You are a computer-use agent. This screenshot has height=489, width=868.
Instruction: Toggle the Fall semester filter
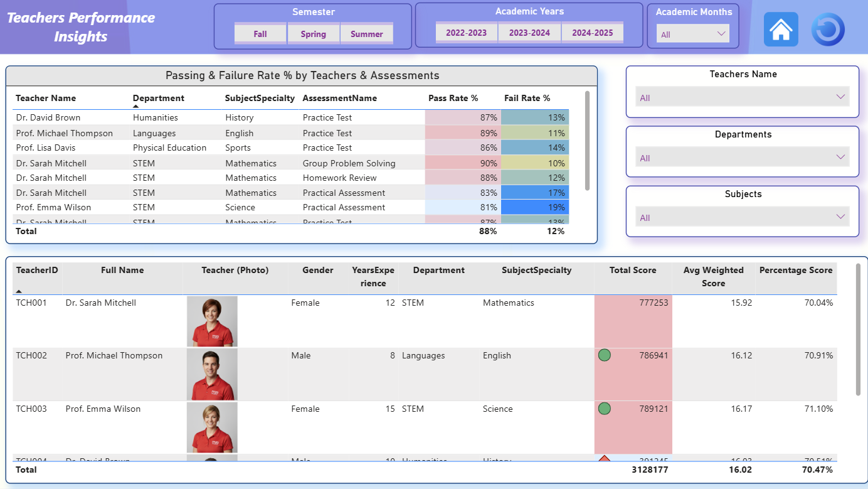click(x=260, y=34)
